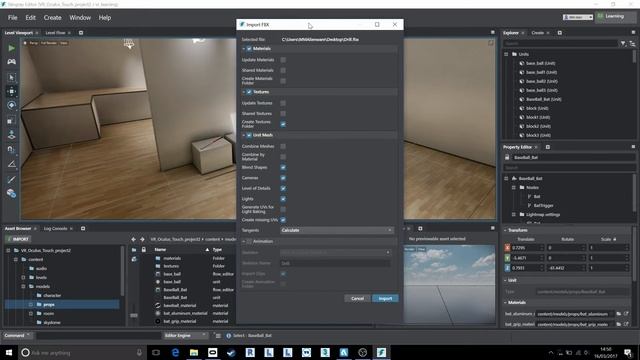Switch to the Log Console tab
Viewport: 640px width, 360px height.
tap(56, 229)
